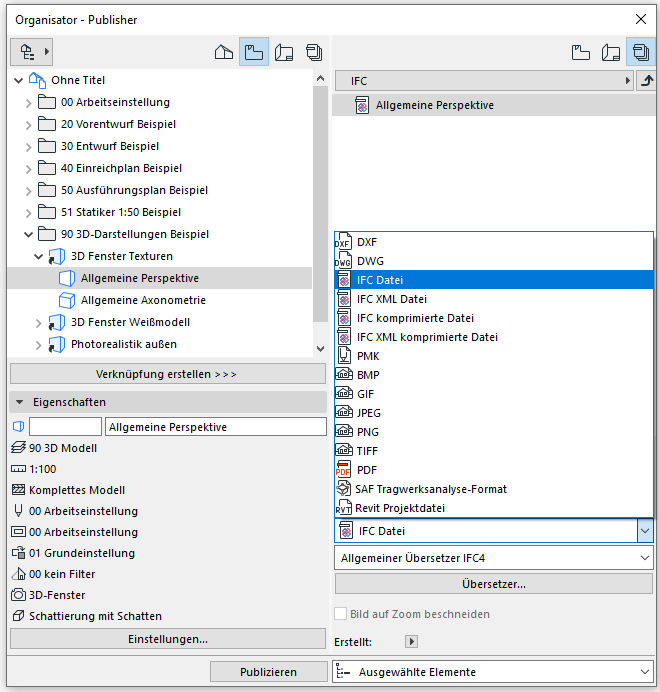Expand 20 Vorentwurf Beispiel folder

click(x=28, y=125)
